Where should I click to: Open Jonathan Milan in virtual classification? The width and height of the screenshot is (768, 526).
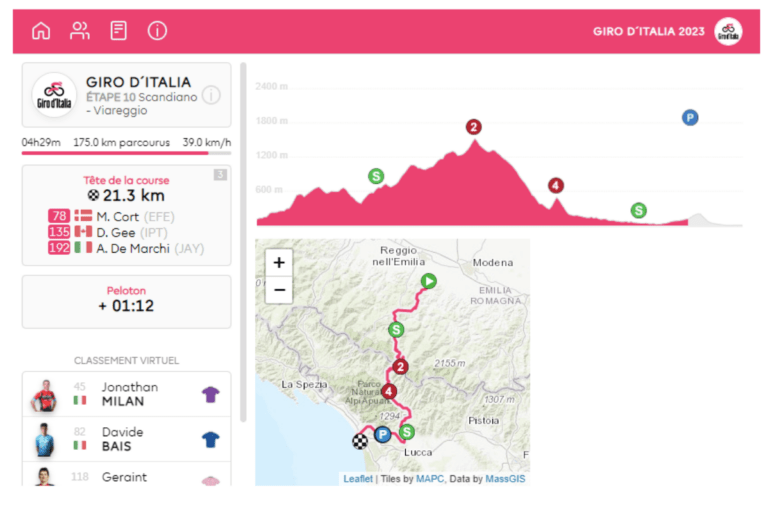click(x=129, y=394)
